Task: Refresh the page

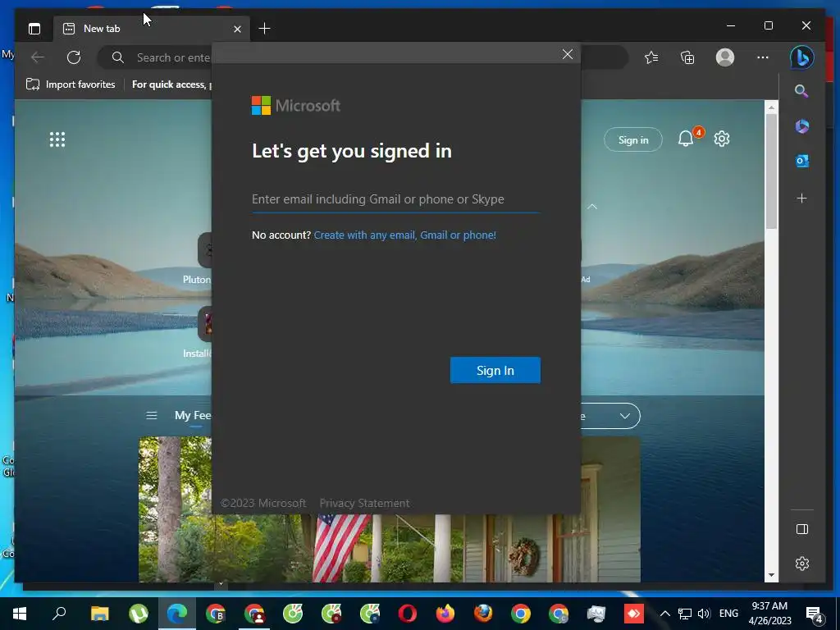Action: [74, 57]
